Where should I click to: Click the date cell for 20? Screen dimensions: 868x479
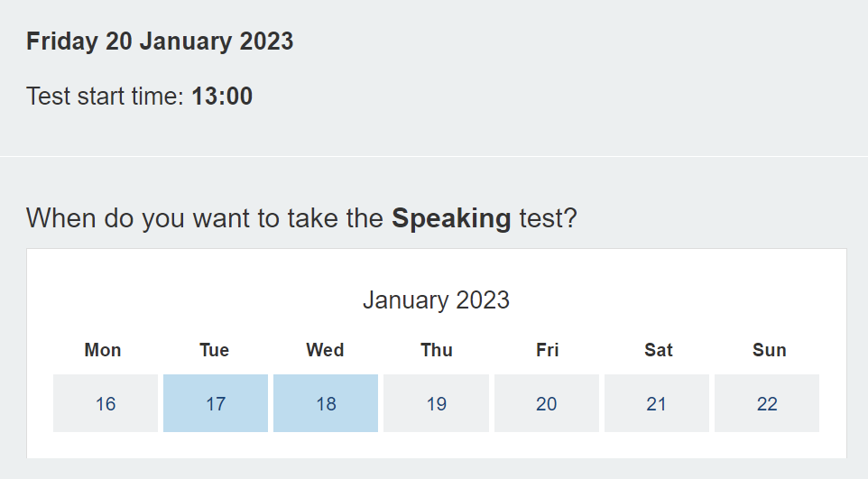coord(547,403)
